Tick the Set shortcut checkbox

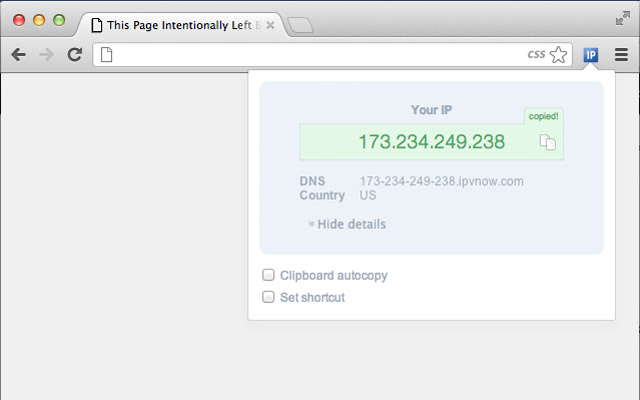[268, 297]
